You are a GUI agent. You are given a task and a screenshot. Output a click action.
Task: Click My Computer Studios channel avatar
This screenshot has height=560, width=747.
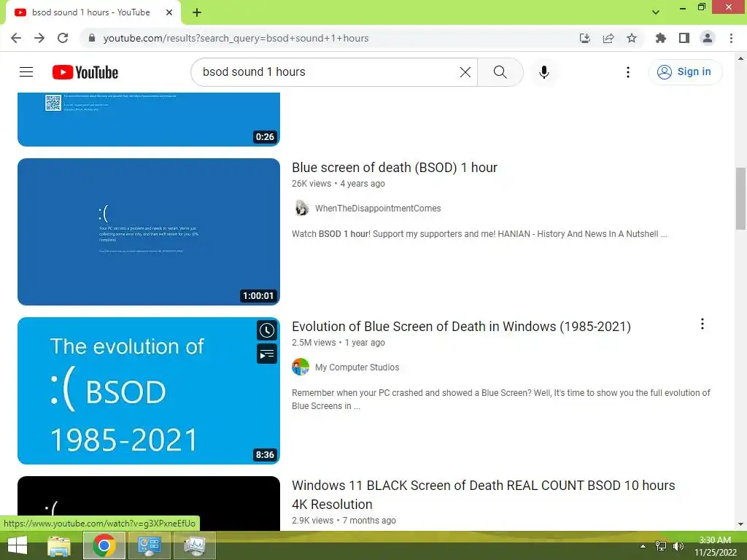point(301,367)
